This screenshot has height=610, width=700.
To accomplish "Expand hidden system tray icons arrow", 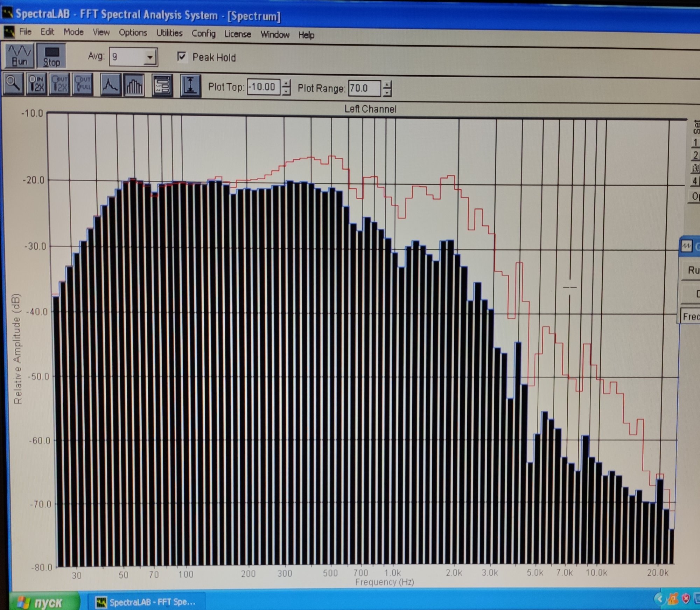I will tap(660, 599).
